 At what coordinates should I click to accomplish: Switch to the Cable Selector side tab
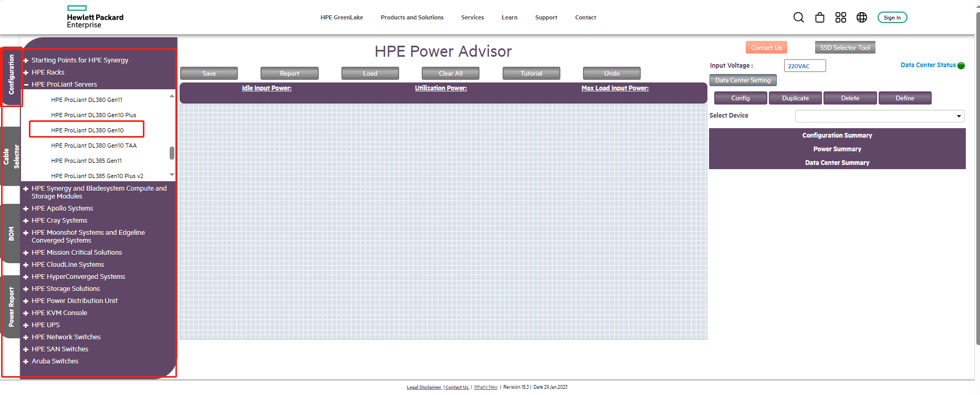click(x=12, y=157)
